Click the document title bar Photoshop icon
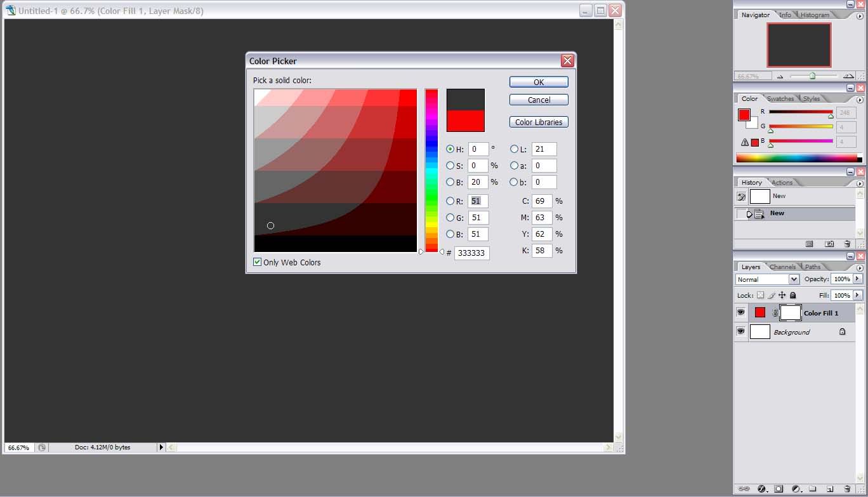The image size is (868, 497). point(11,11)
